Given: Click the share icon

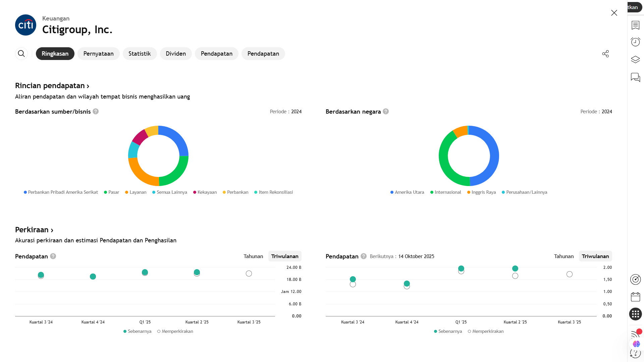Looking at the screenshot, I should click(605, 54).
